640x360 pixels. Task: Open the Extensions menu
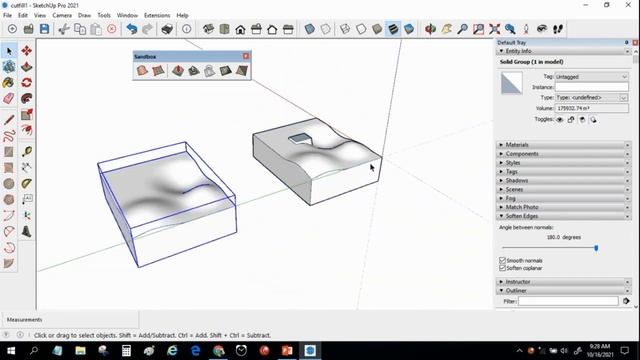[157, 15]
